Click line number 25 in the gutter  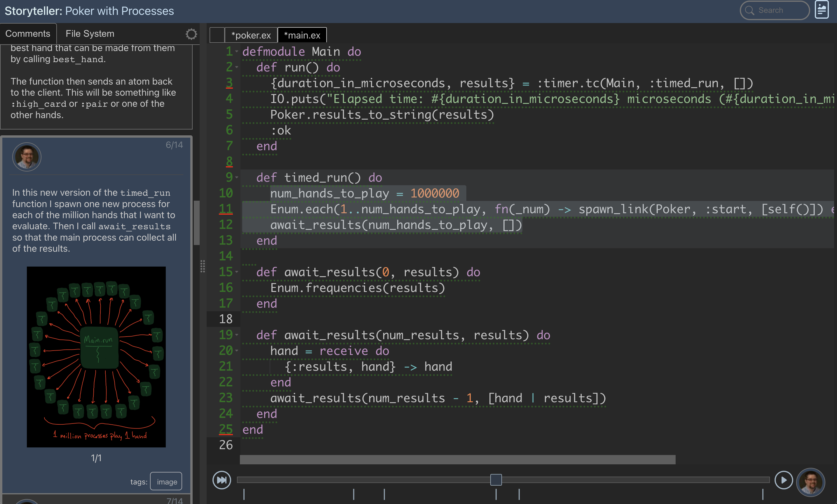tap(226, 429)
